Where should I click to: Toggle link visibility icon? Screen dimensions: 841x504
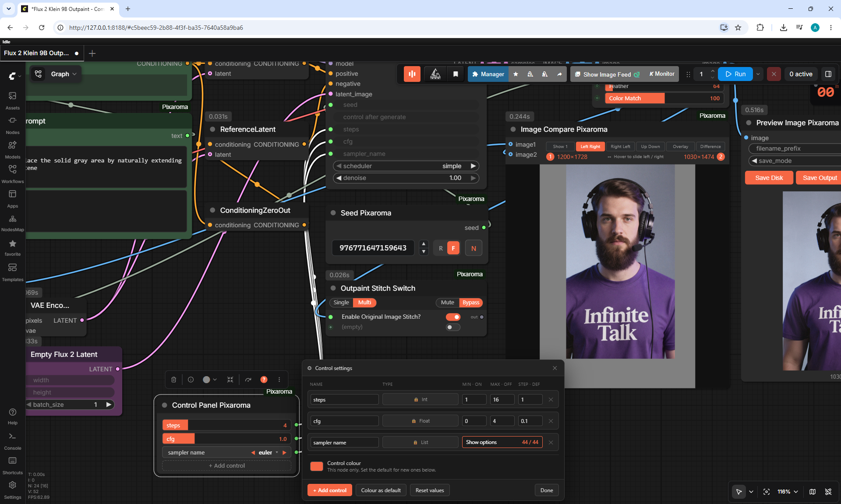tap(828, 492)
